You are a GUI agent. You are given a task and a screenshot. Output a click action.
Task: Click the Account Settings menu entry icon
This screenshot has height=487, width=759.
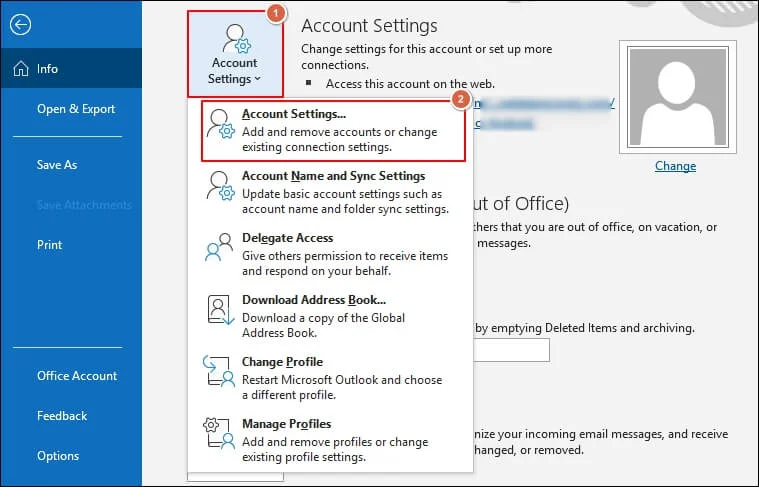[221, 124]
